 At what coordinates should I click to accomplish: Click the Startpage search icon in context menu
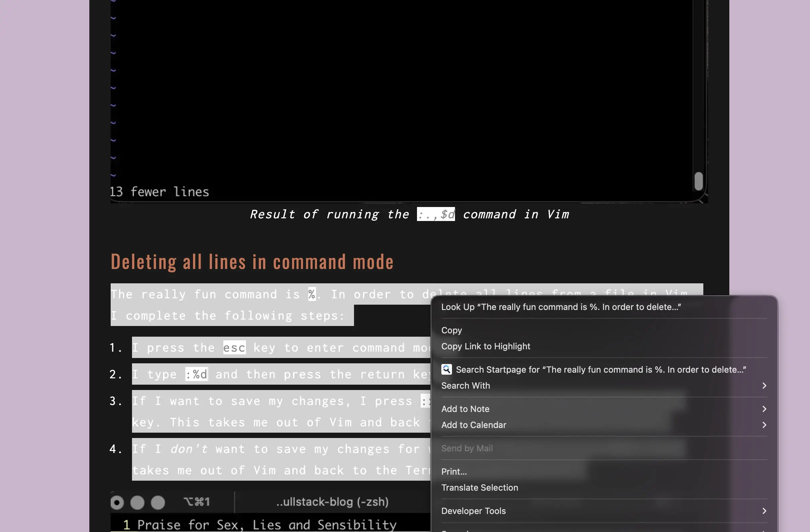[447, 369]
